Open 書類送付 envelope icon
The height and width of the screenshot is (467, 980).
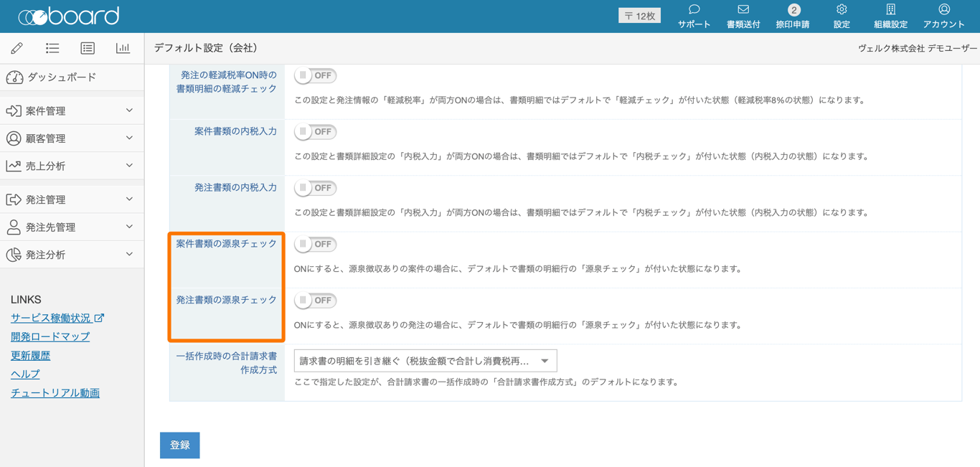(743, 10)
